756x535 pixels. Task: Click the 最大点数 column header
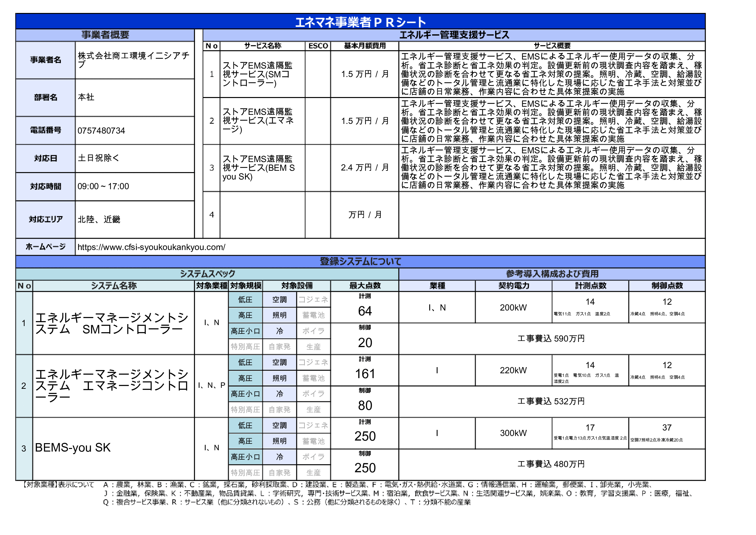point(365,286)
